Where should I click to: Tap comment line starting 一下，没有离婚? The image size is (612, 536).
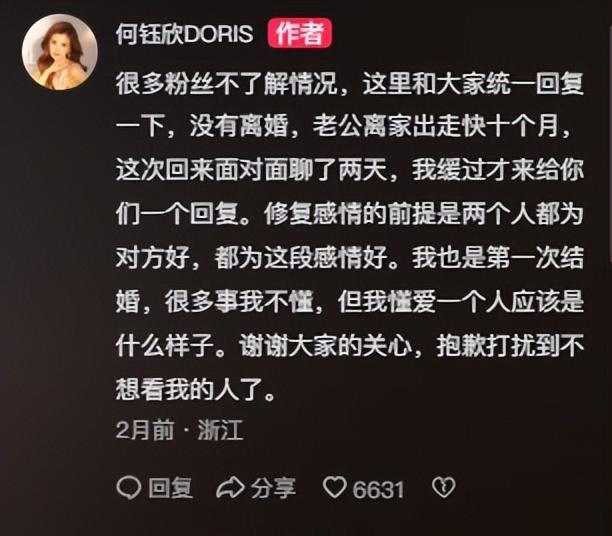pos(343,126)
